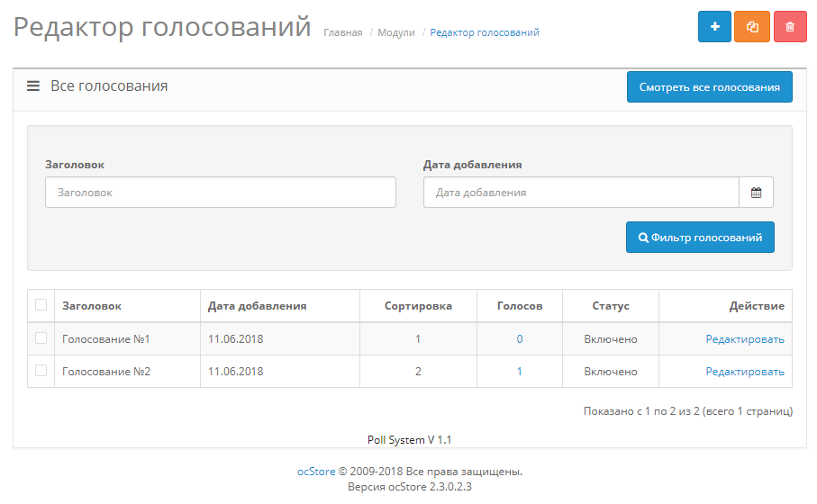
Task: Click the orange copy poll button
Action: click(752, 27)
